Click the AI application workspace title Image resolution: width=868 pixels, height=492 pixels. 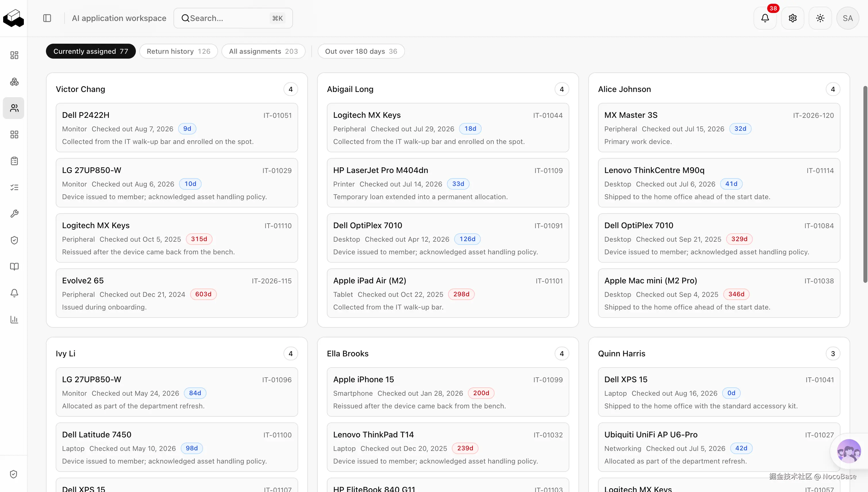coord(119,18)
